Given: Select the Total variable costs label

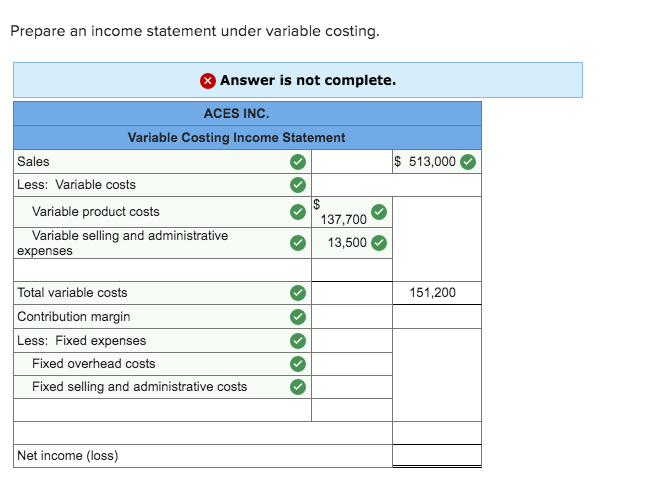Looking at the screenshot, I should (72, 293).
